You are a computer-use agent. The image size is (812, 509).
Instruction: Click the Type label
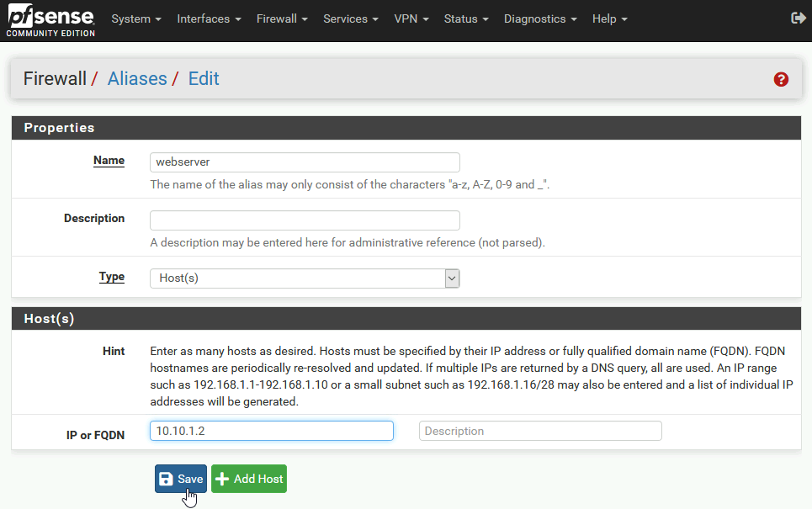(112, 277)
